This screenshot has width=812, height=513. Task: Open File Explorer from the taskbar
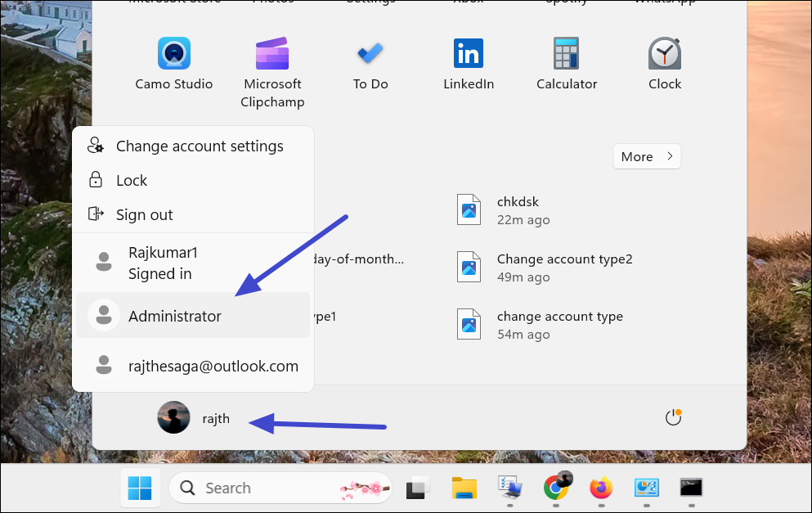click(464, 488)
